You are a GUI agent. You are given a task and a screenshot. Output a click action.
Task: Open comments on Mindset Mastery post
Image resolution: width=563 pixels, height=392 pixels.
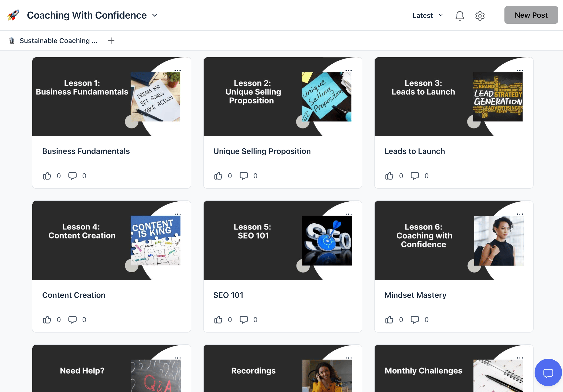coord(415,320)
